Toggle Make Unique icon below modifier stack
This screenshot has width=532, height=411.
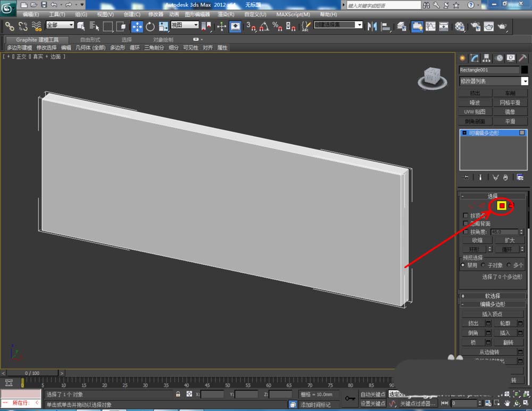496,177
